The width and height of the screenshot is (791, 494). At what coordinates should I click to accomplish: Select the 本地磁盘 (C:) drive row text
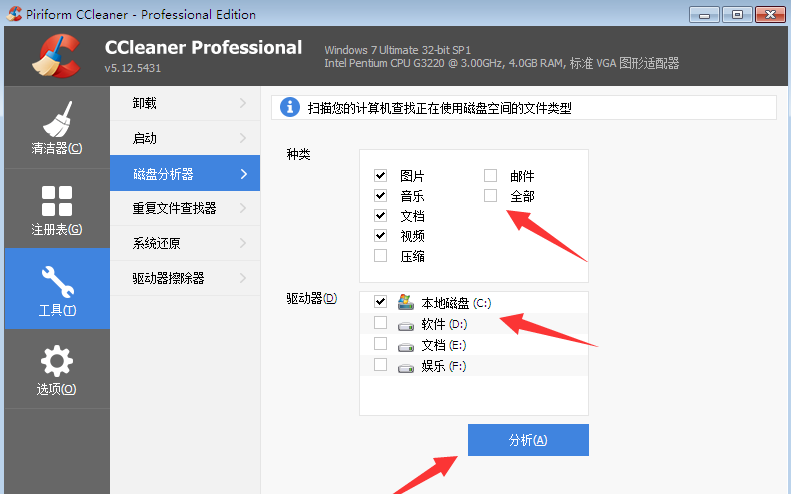point(456,303)
